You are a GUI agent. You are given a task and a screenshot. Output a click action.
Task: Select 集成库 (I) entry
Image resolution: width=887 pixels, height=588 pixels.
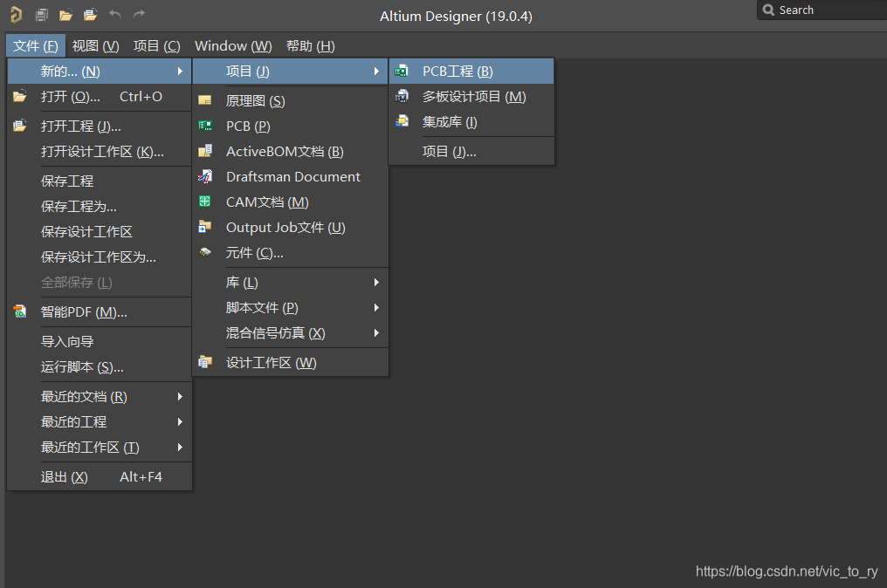(471, 121)
